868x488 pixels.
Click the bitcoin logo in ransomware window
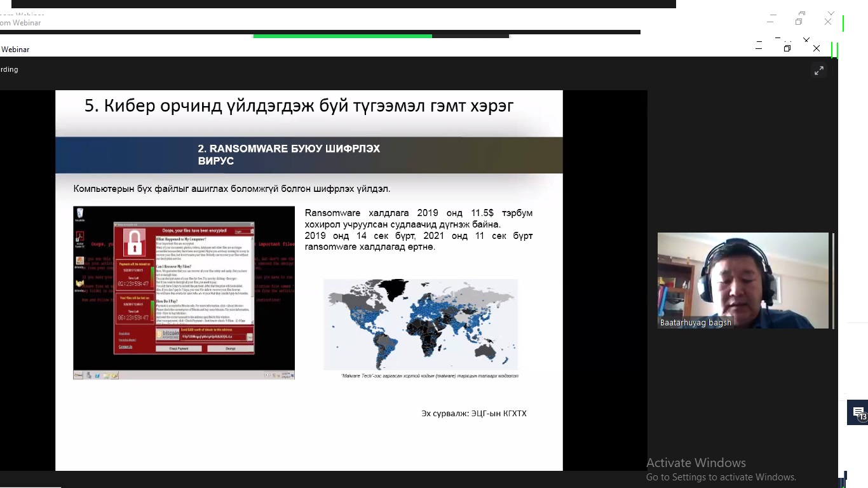click(168, 334)
